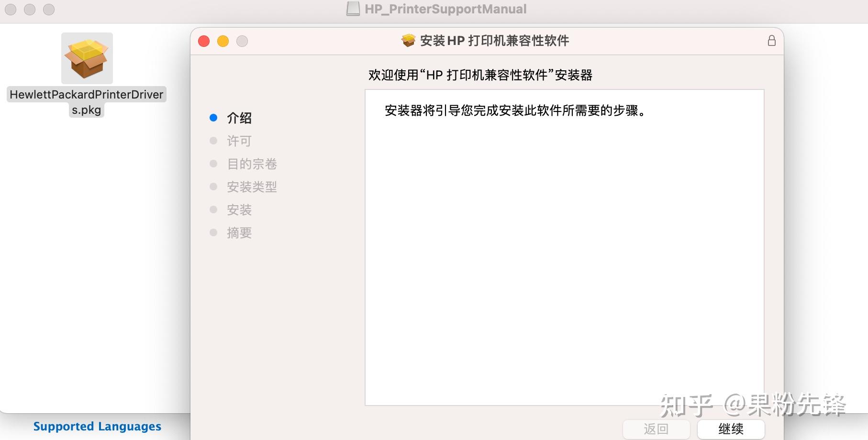Click the lock icon in the installer title bar
Image resolution: width=868 pixels, height=440 pixels.
tap(771, 41)
